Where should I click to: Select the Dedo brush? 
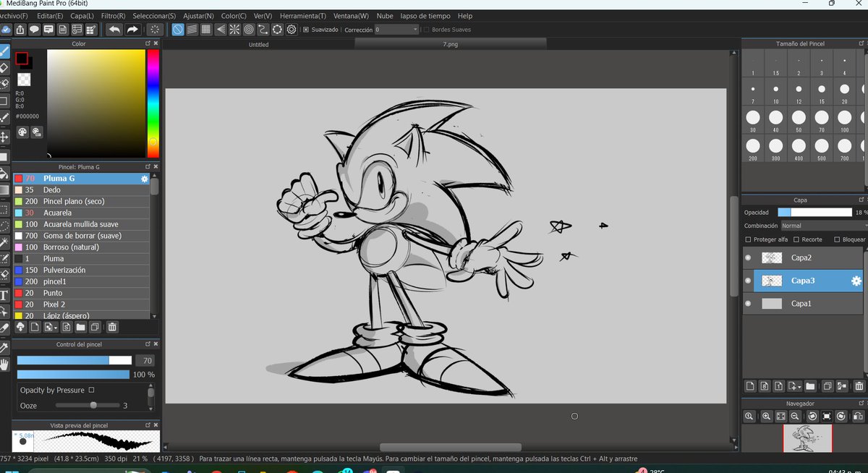click(x=81, y=189)
